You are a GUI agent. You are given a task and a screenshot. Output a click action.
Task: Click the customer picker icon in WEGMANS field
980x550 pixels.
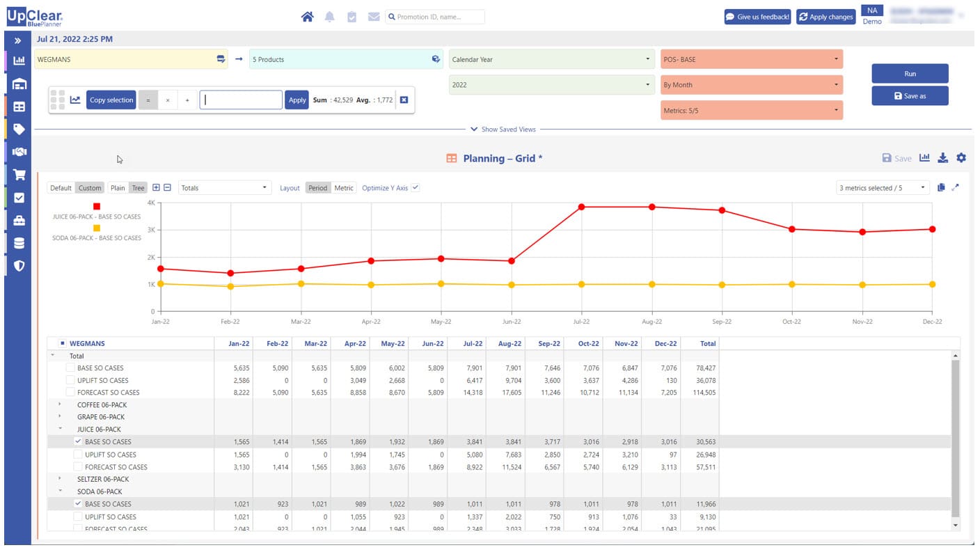click(221, 59)
